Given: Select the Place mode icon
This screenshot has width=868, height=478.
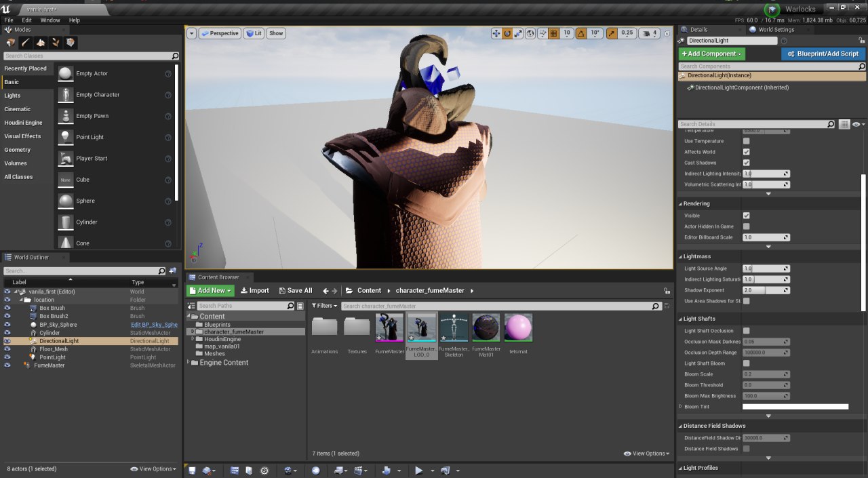Looking at the screenshot, I should pyautogui.click(x=11, y=43).
